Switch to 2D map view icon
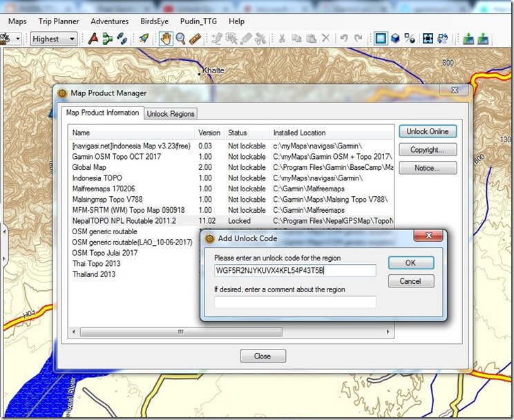The image size is (514, 420). (x=381, y=39)
